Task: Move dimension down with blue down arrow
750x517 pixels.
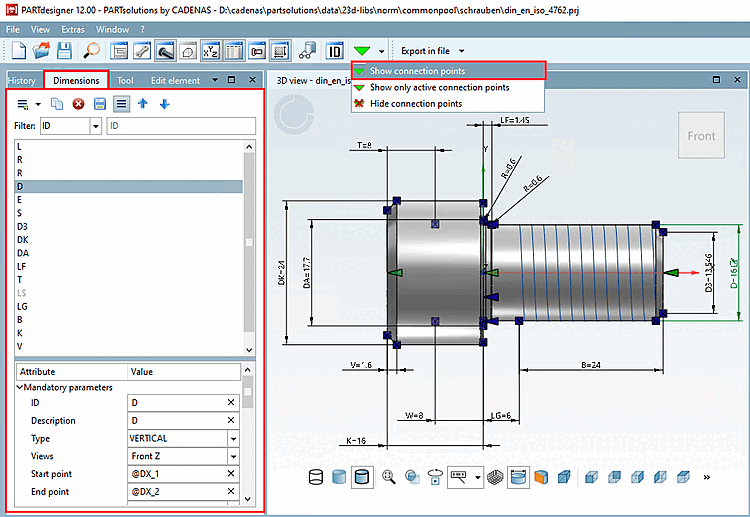Action: coord(164,103)
